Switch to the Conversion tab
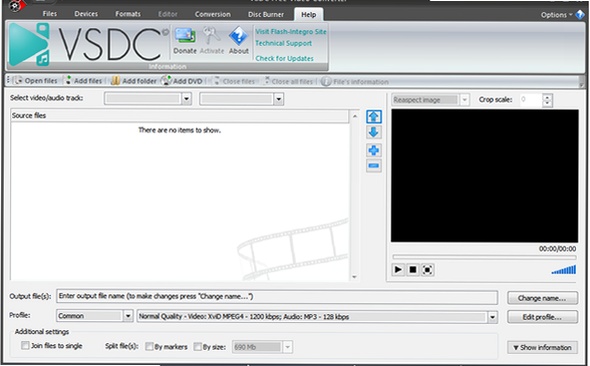 point(213,14)
